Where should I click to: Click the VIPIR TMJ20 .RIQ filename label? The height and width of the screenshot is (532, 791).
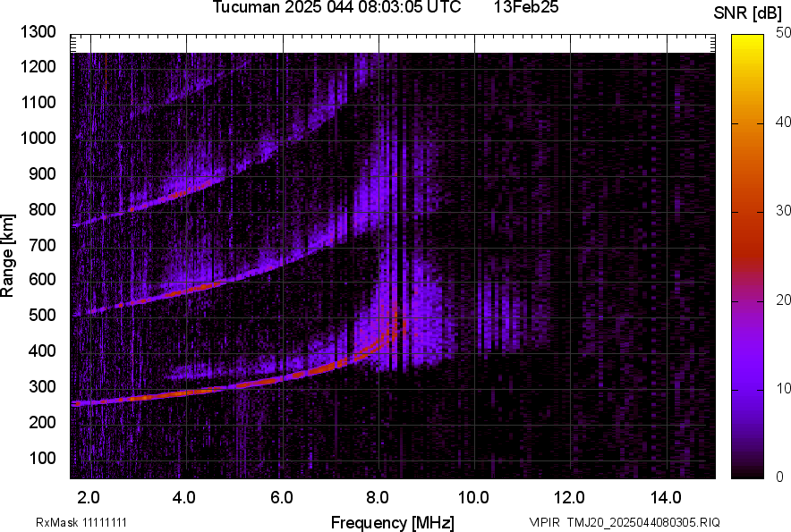click(624, 522)
